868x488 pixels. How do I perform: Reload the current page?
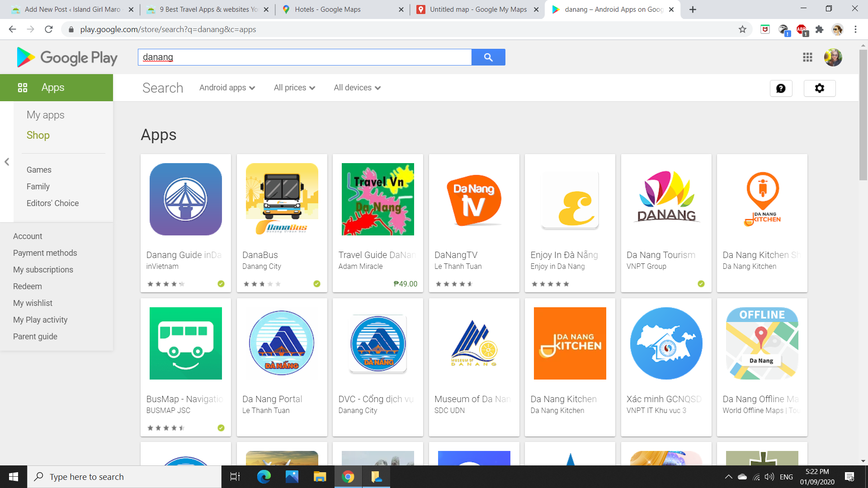click(x=49, y=29)
